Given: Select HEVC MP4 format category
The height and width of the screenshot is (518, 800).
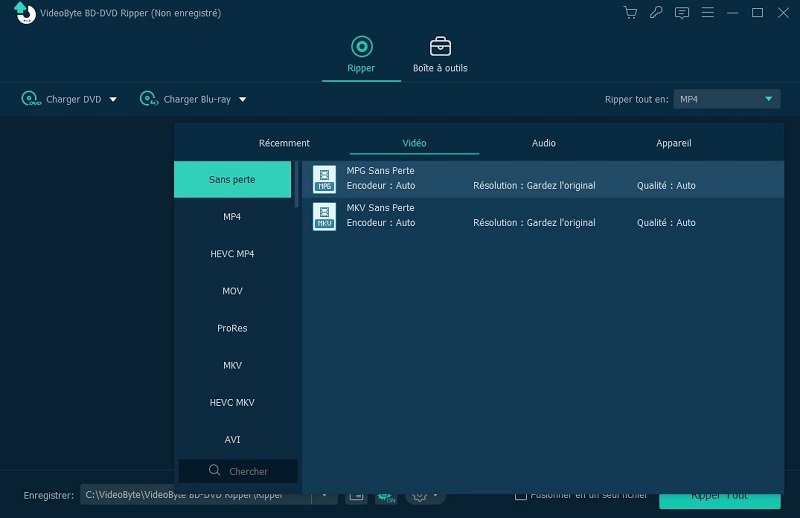Looking at the screenshot, I should pos(232,254).
